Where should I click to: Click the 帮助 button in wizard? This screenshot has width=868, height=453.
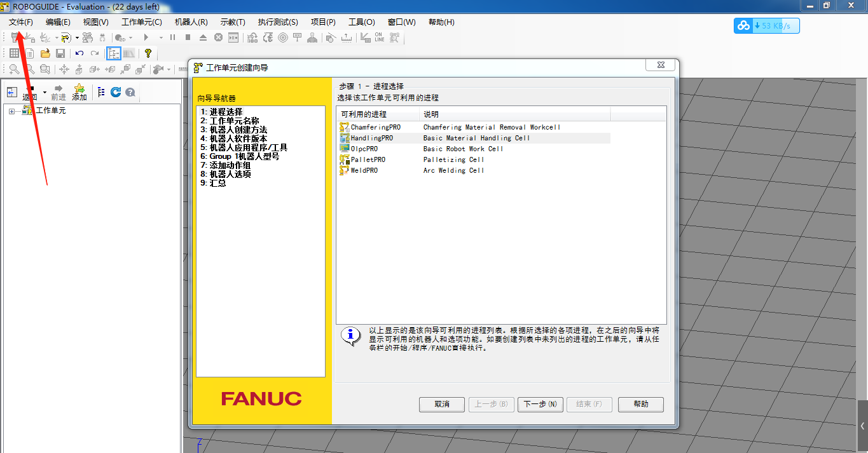[x=641, y=404]
